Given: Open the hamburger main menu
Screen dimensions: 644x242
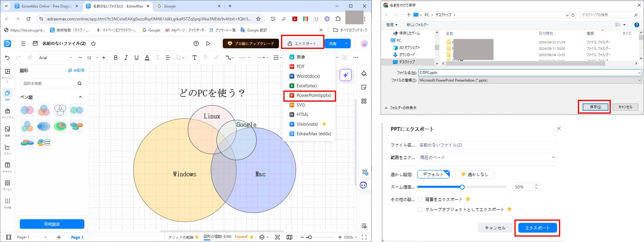Looking at the screenshot, I should (x=23, y=43).
